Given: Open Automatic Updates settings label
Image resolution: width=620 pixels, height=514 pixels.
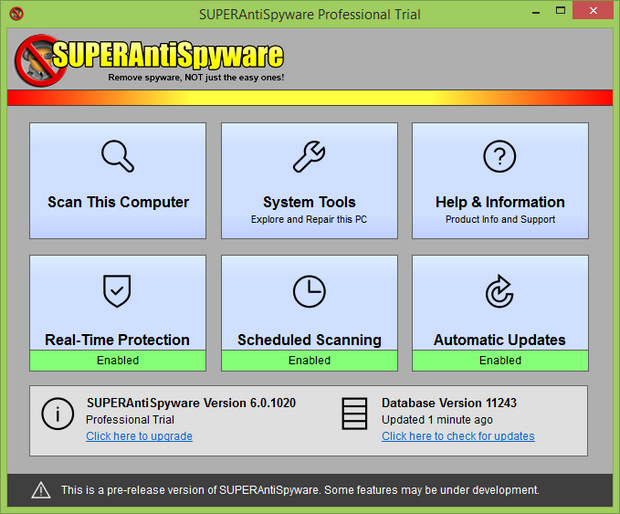Looking at the screenshot, I should point(500,340).
